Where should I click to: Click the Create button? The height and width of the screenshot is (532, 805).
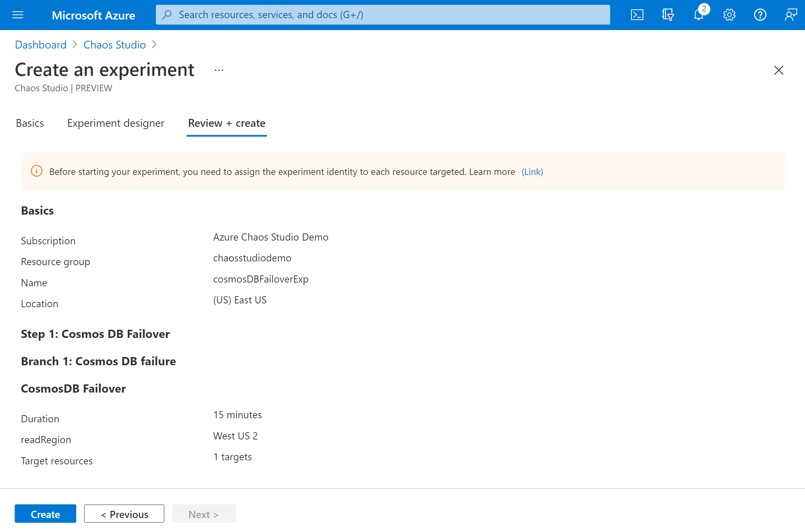(45, 514)
